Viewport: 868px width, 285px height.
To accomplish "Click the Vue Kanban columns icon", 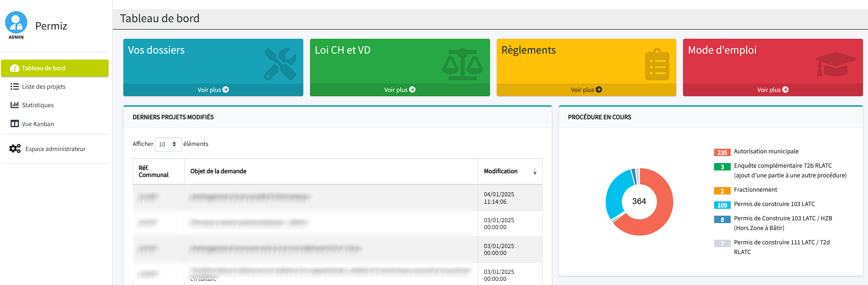I will click(x=15, y=124).
